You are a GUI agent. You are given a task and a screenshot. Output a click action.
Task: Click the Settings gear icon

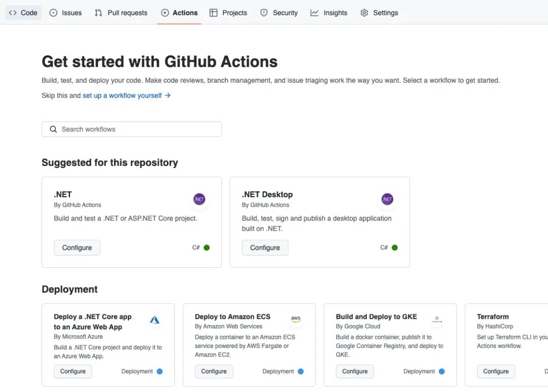tap(364, 13)
